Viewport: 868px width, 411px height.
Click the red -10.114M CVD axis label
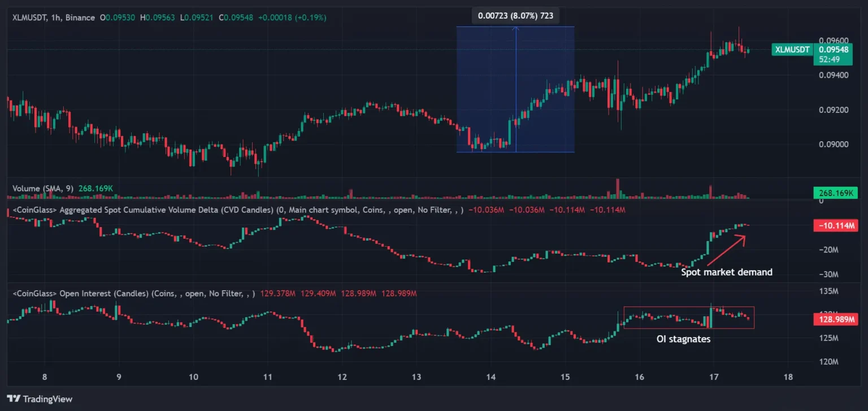[x=836, y=225]
